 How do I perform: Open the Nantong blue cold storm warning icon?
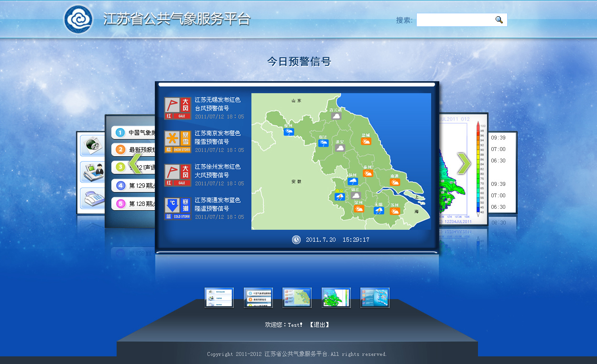pyautogui.click(x=178, y=209)
